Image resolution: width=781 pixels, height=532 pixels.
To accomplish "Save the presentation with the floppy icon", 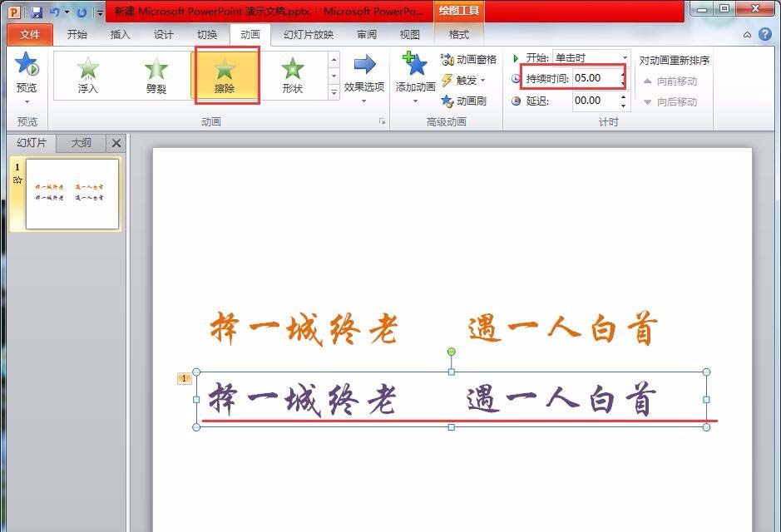I will point(37,12).
